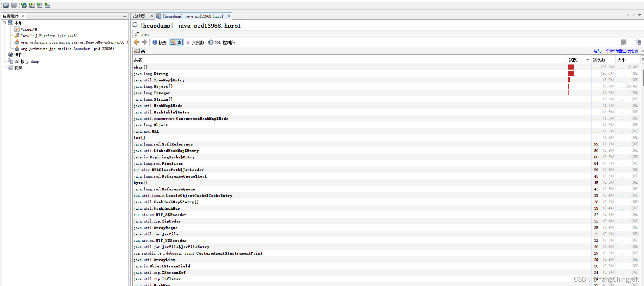Image resolution: width=644 pixels, height=286 pixels.
Task: Minimize the 应用程序 panel
Action: [125, 16]
